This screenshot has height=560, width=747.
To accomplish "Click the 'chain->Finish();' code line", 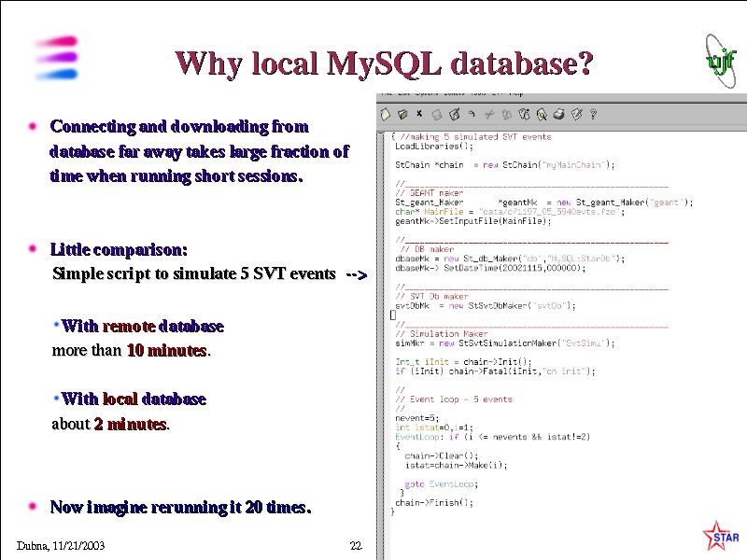I will [x=434, y=503].
